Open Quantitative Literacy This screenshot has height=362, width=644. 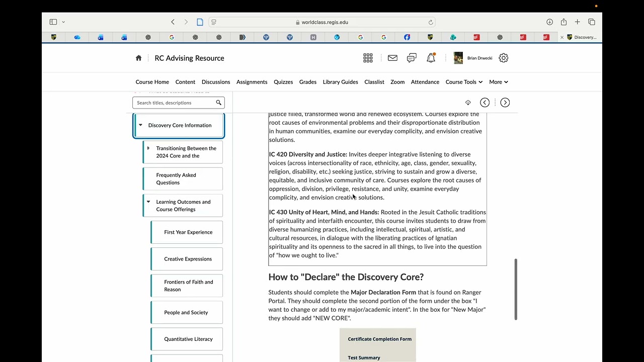pos(187,339)
